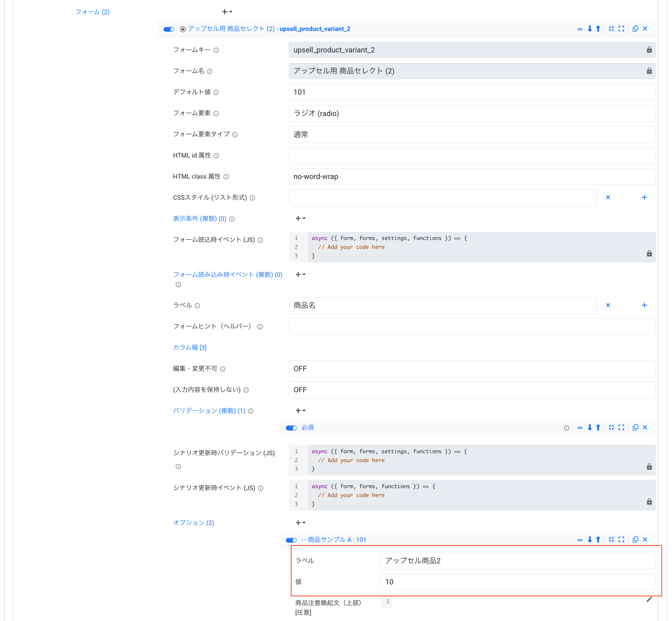
Task: Open the 表示条件 add dropdown
Action: pos(300,219)
